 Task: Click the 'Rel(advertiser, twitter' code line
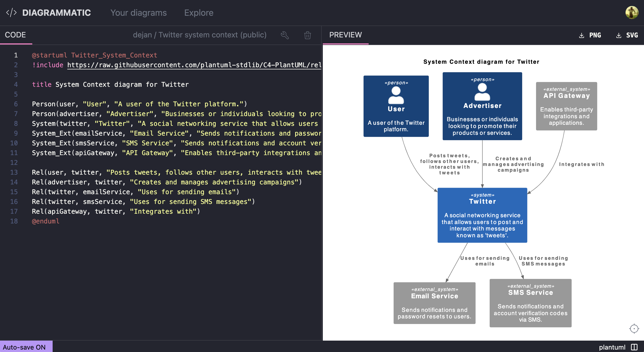click(167, 182)
